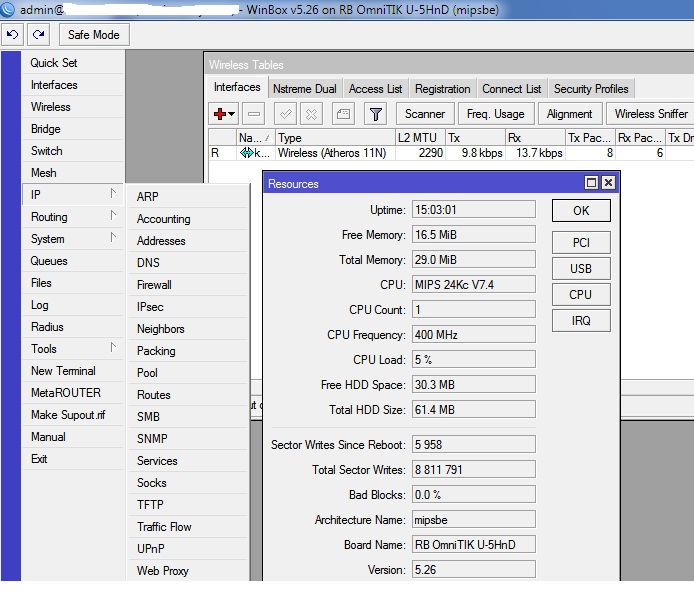Click the WinBox logo icon in title bar
694x596 pixels.
pos(8,9)
